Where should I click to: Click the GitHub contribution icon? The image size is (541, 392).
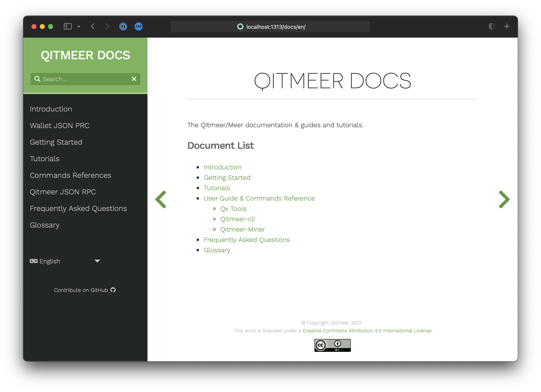113,290
